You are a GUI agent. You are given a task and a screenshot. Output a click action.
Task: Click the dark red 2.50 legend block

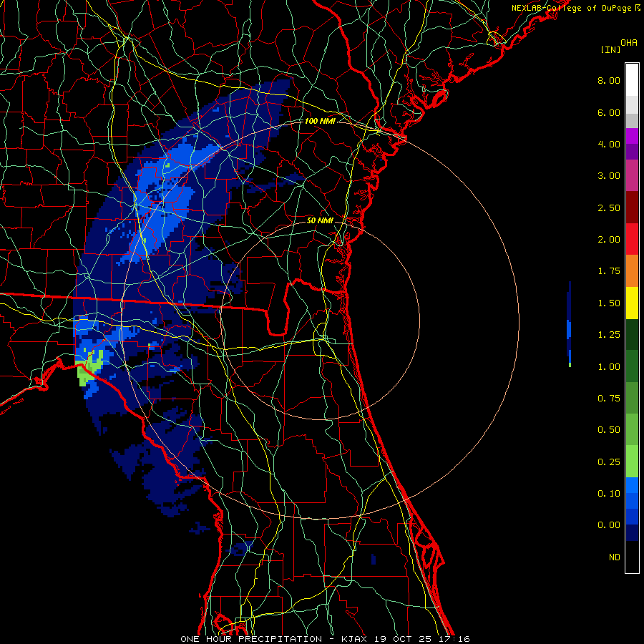pyautogui.click(x=632, y=208)
